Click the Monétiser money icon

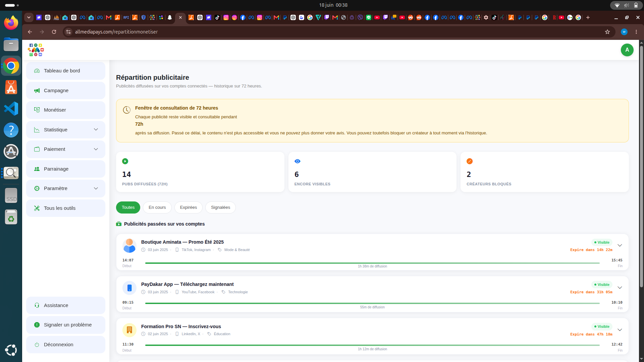tap(37, 110)
